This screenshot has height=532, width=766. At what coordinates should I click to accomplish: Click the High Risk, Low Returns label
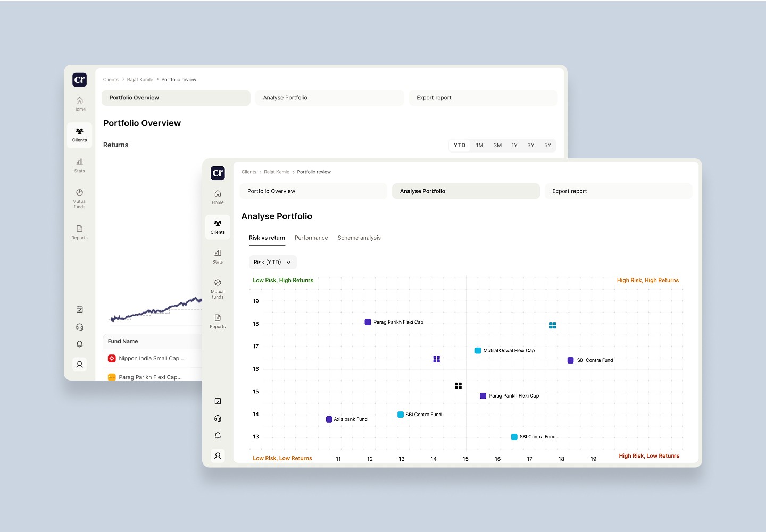click(649, 456)
